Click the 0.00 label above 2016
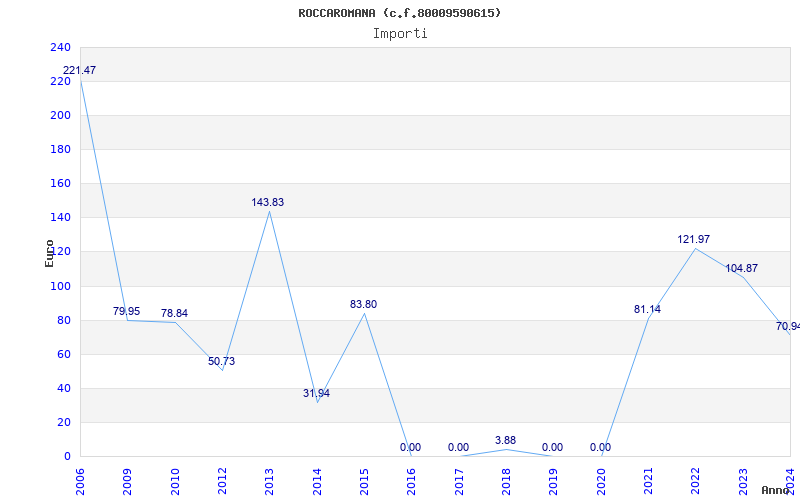The width and height of the screenshot is (800, 500). tap(410, 447)
